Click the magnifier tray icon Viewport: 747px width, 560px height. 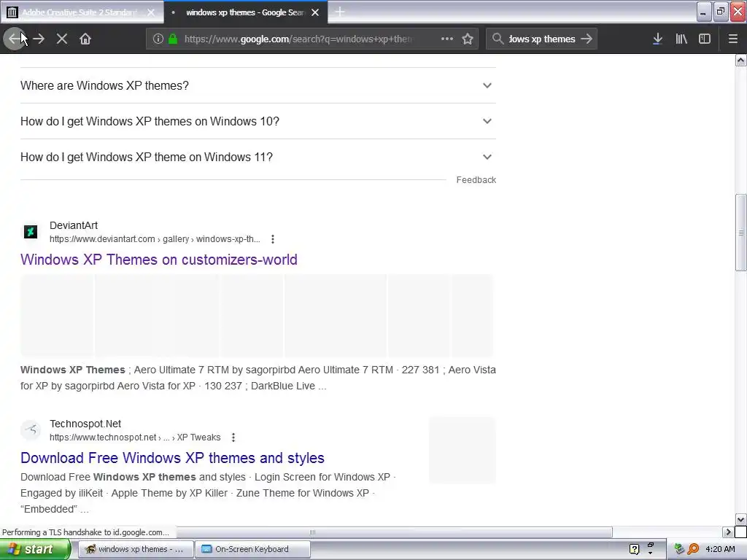coord(693,550)
